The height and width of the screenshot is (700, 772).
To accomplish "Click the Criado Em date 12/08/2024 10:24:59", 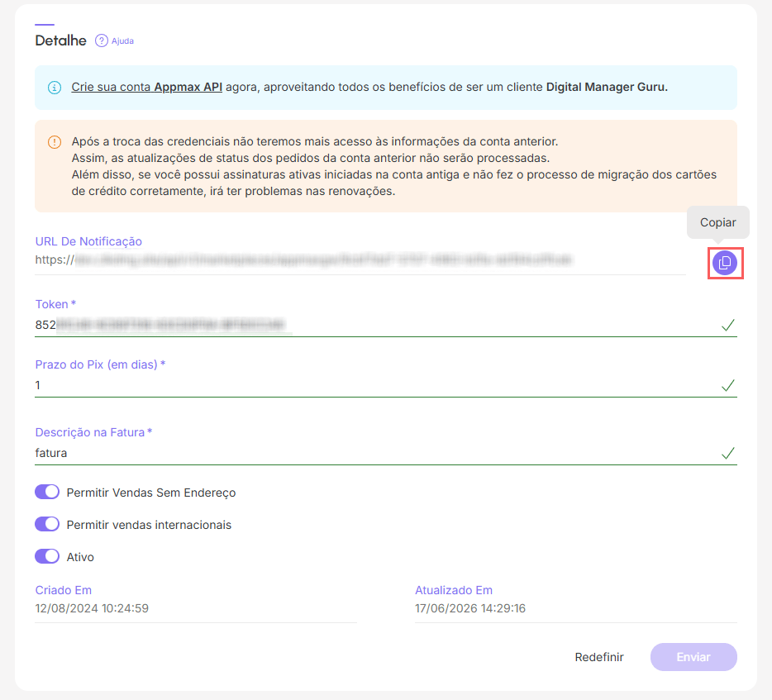I will [92, 608].
